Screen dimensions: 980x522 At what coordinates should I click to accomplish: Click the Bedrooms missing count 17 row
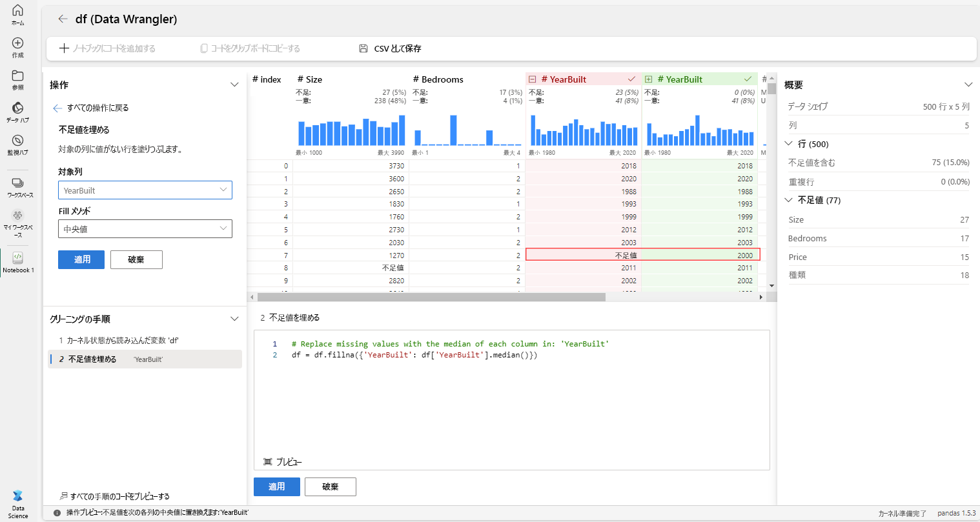[878, 238]
